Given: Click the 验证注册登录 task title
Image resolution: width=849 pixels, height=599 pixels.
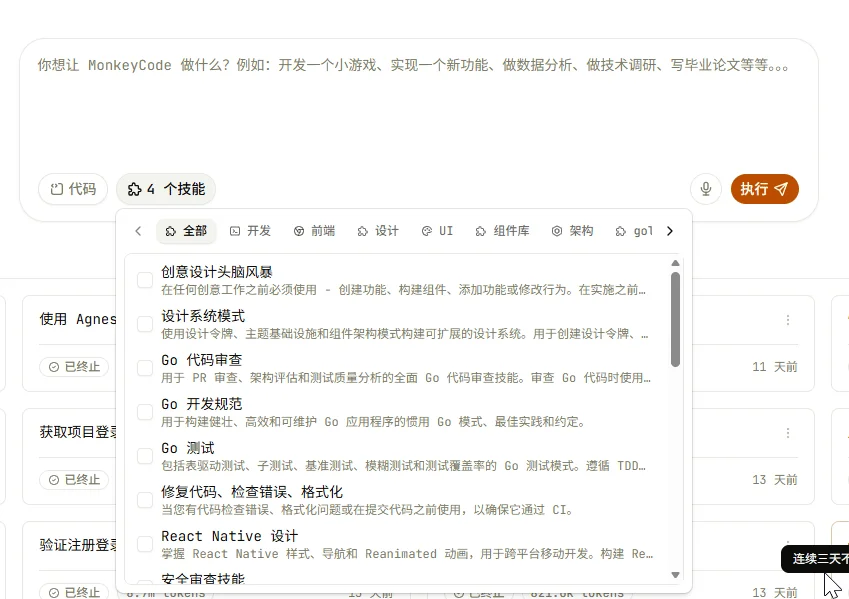Looking at the screenshot, I should point(79,545).
